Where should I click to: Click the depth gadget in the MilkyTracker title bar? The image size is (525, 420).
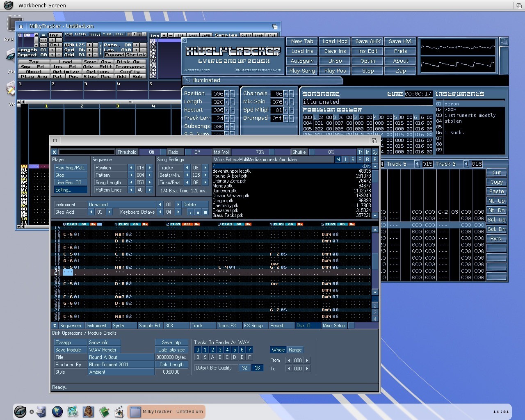point(275,26)
